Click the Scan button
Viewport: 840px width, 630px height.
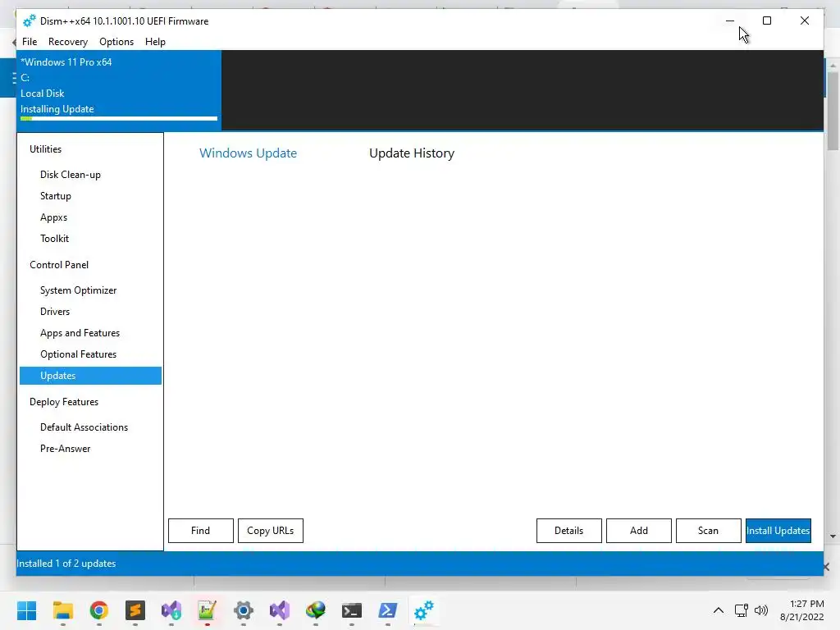708,531
